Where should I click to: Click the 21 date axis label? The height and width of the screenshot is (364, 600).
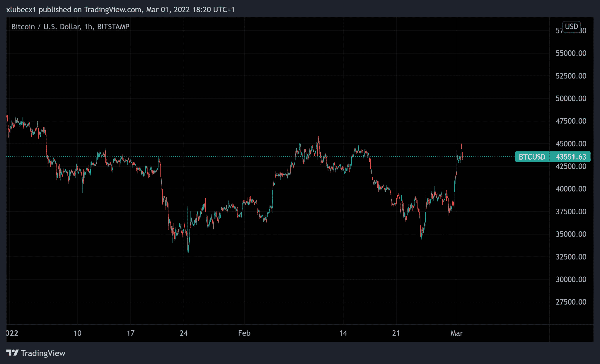(396, 333)
